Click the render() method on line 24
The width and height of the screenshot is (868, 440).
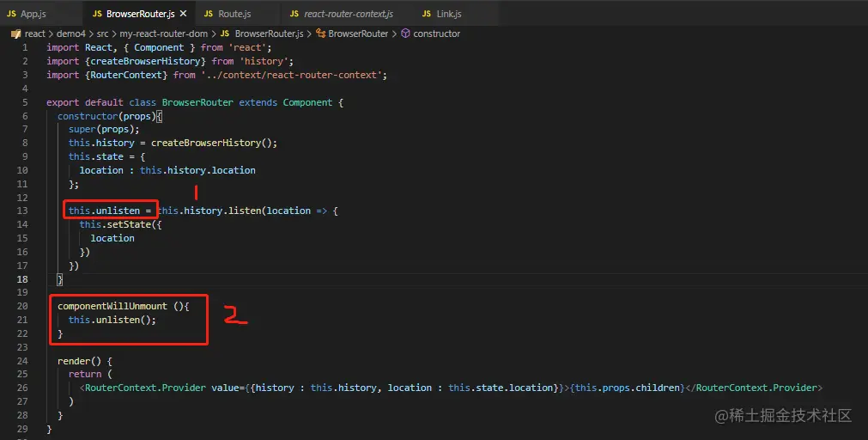click(x=79, y=361)
